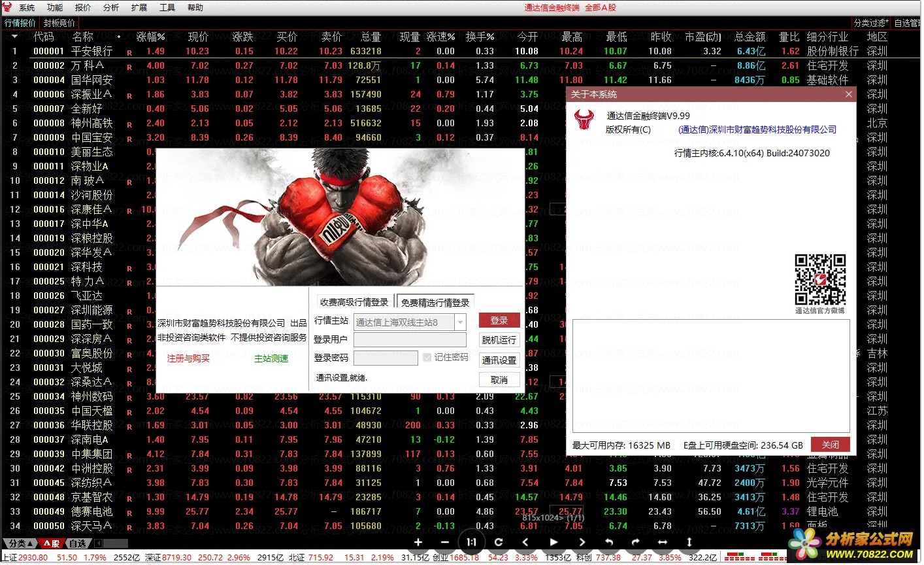Open the 深圳市财富趋势科技股份有限公司 link
This screenshot has height=565, width=924.
757,129
